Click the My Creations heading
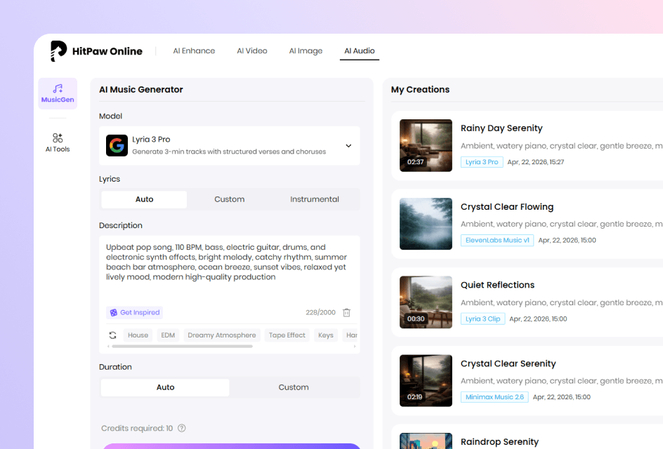 [420, 90]
